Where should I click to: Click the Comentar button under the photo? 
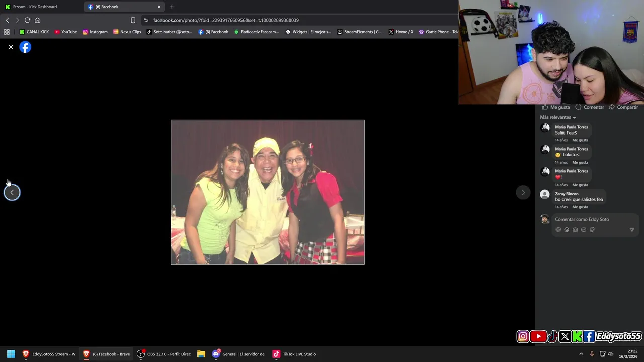coord(590,107)
